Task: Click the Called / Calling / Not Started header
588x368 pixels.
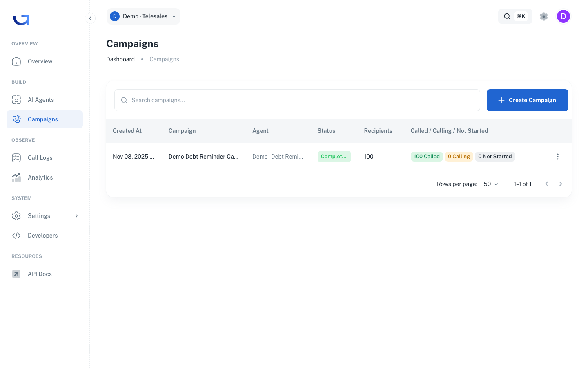Action: pos(449,131)
